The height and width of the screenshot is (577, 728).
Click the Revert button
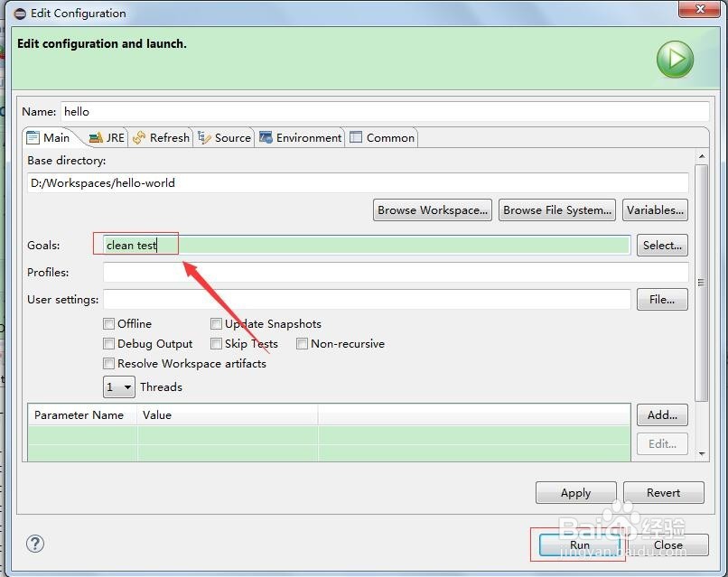[x=664, y=492]
